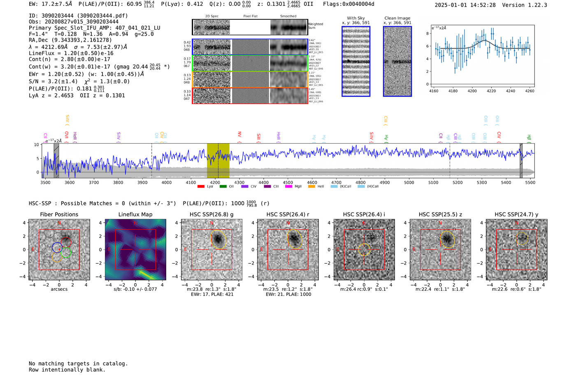Click the gray shaded band near 3550 Å
The image size is (576, 392).
click(x=56, y=161)
